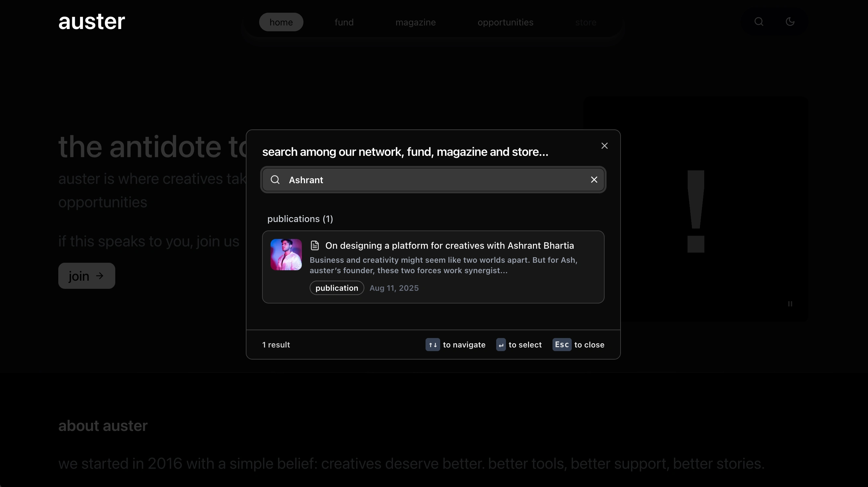Screen dimensions: 868x487
Task: Click the Esc key badge
Action: click(x=561, y=345)
